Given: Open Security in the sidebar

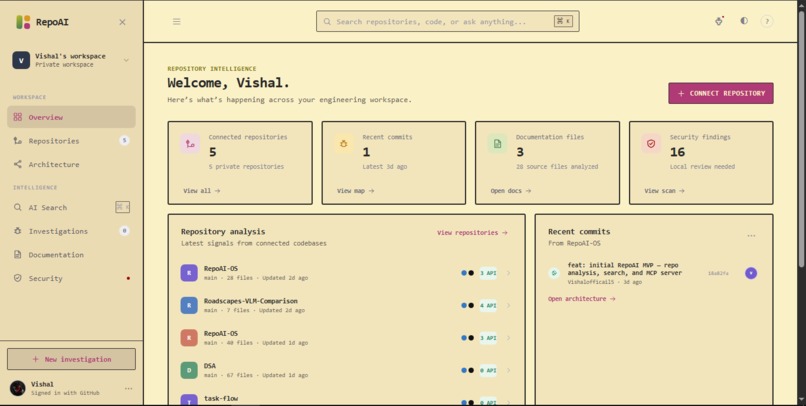Looking at the screenshot, I should pos(71,279).
